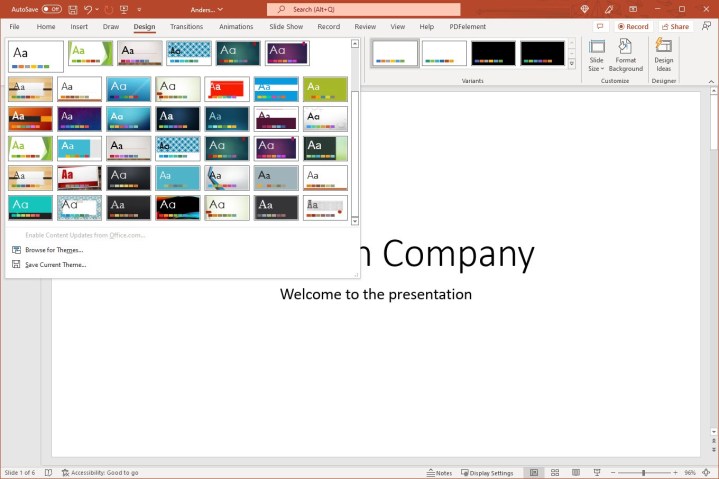The height and width of the screenshot is (479, 719).
Task: Click the Save icon in title bar
Action: (71, 9)
